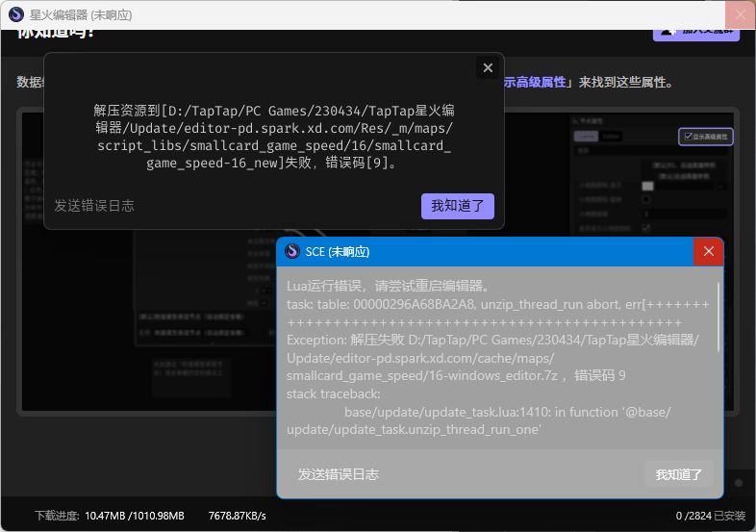Select the highlighted first tab in the blurred panel
Viewport: 756px width, 532px height.
click(586, 137)
